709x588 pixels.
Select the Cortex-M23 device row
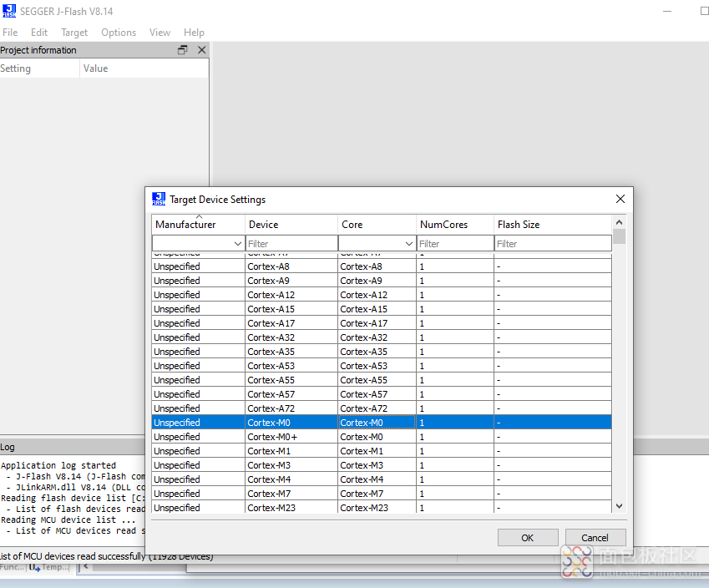point(382,508)
